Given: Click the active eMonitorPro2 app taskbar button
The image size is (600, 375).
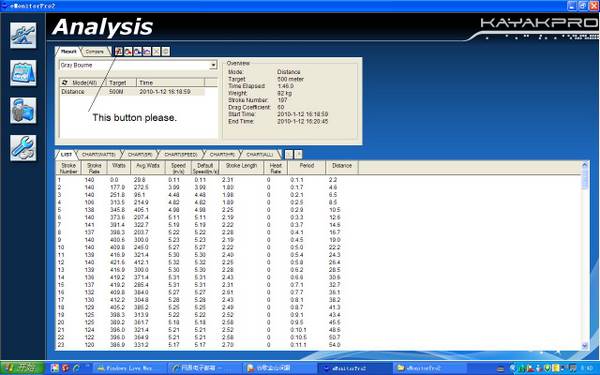Looking at the screenshot, I should [x=355, y=368].
